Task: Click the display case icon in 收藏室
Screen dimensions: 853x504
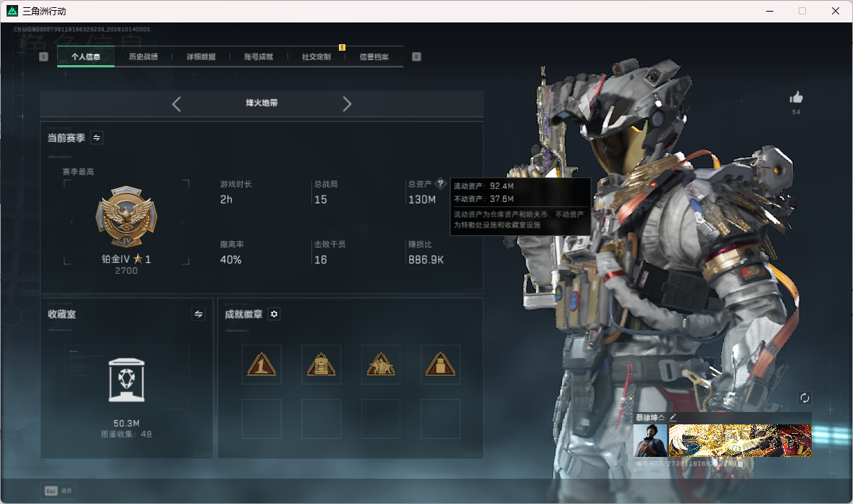Action: coord(127,379)
